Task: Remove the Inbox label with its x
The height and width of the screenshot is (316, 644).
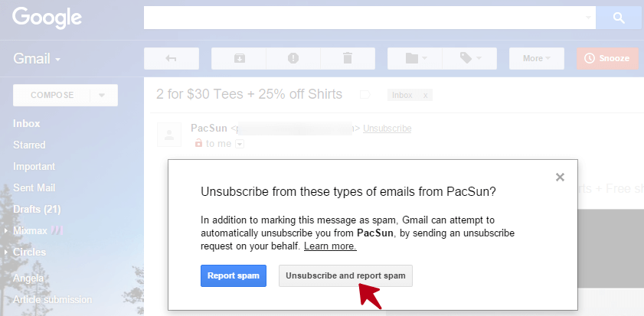Action: pos(426,95)
